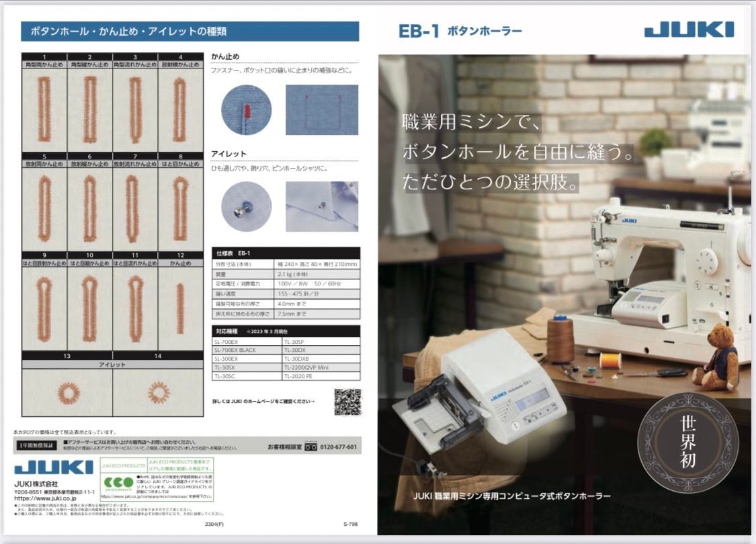Click the 7.5mm まで value
This screenshot has width=756, height=544.
[x=292, y=314]
